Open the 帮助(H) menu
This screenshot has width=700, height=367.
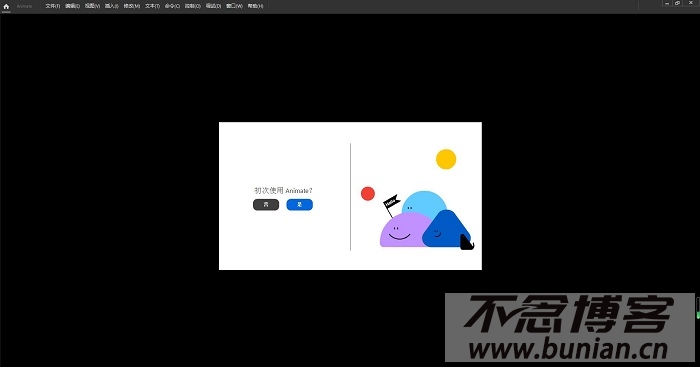255,6
